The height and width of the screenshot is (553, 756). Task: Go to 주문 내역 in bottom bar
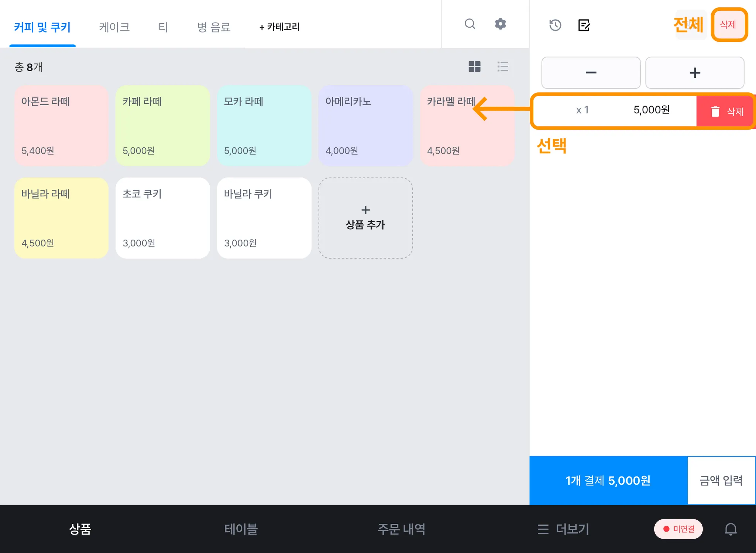pos(401,529)
